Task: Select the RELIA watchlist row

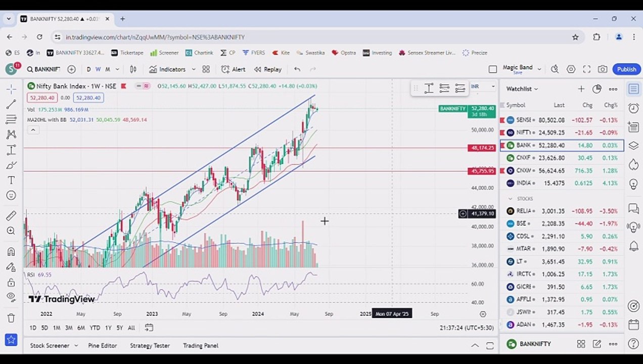Action: tap(562, 211)
